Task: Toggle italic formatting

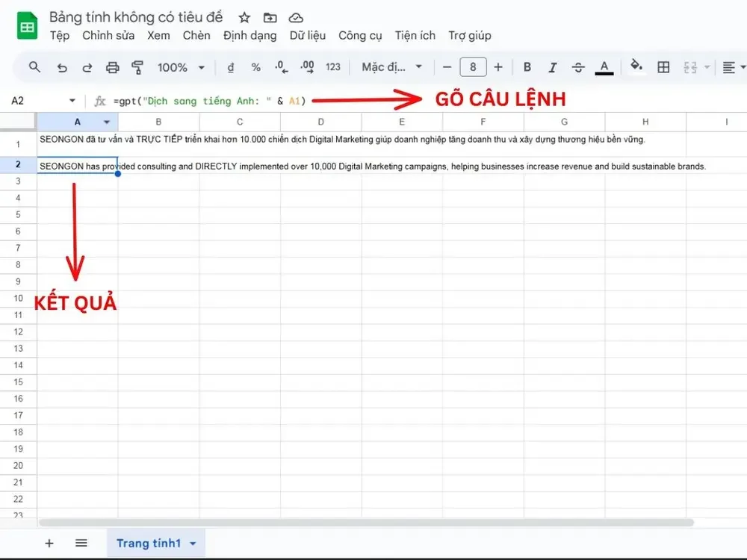Action: tap(553, 68)
